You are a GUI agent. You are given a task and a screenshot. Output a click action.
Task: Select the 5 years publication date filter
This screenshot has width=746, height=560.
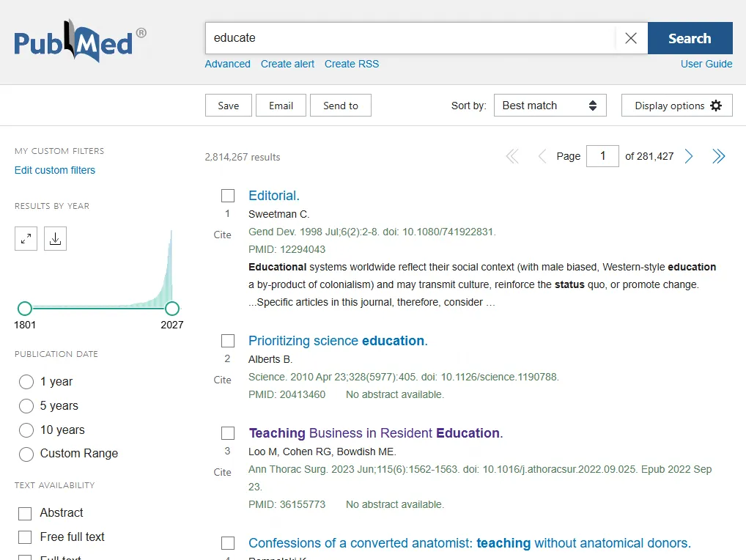tap(26, 406)
